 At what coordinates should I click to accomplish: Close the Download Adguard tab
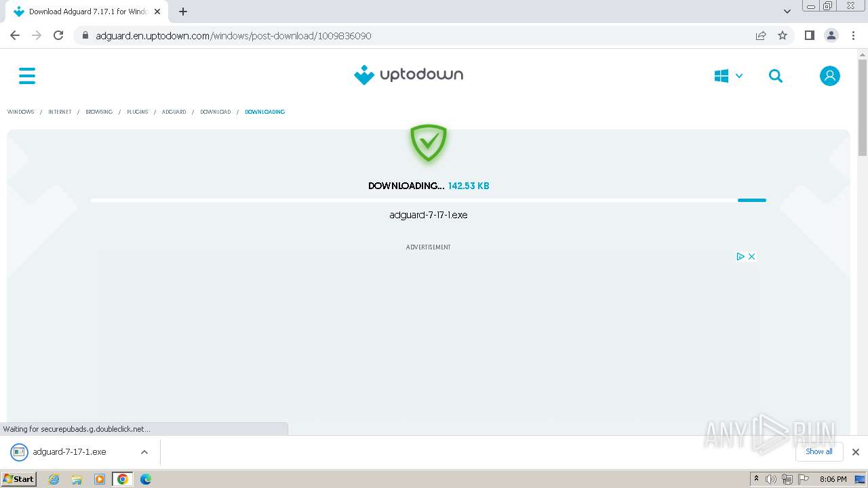point(157,12)
